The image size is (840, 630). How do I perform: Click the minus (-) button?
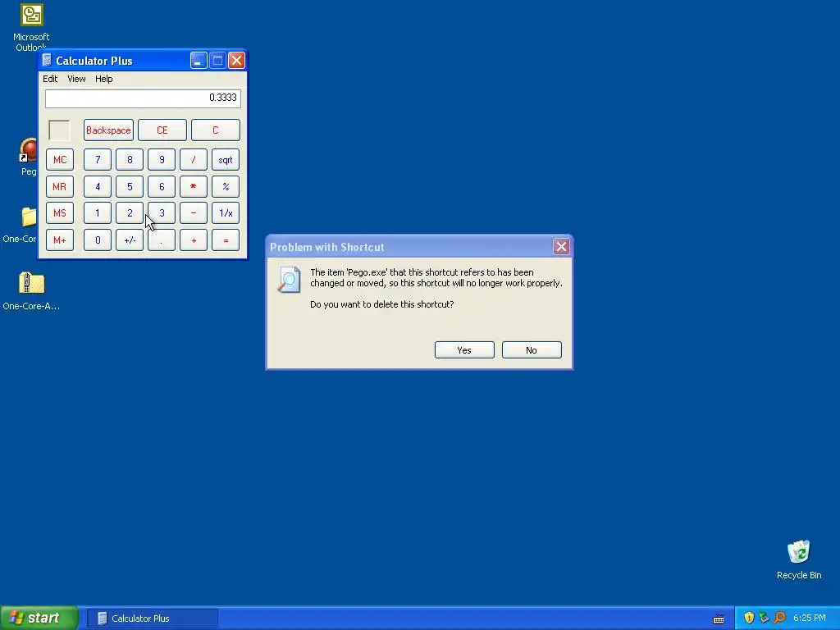(194, 213)
